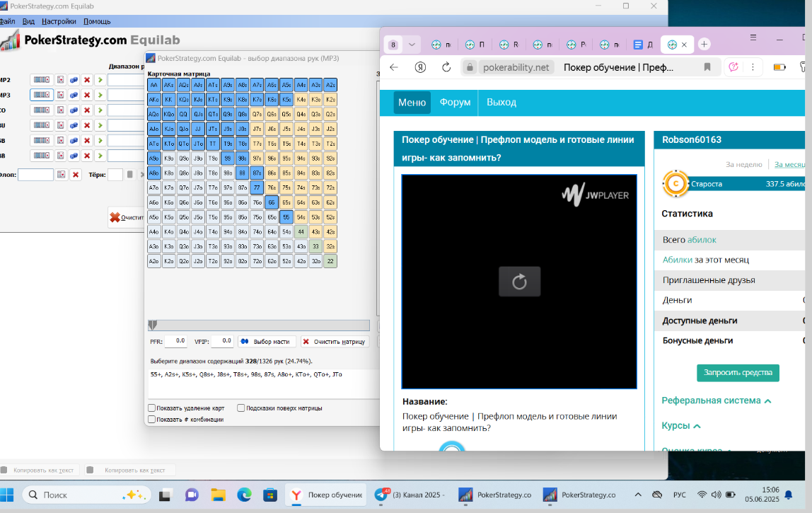812x513 pixels.
Task: Open Файл menu in Equilab
Action: [x=7, y=21]
